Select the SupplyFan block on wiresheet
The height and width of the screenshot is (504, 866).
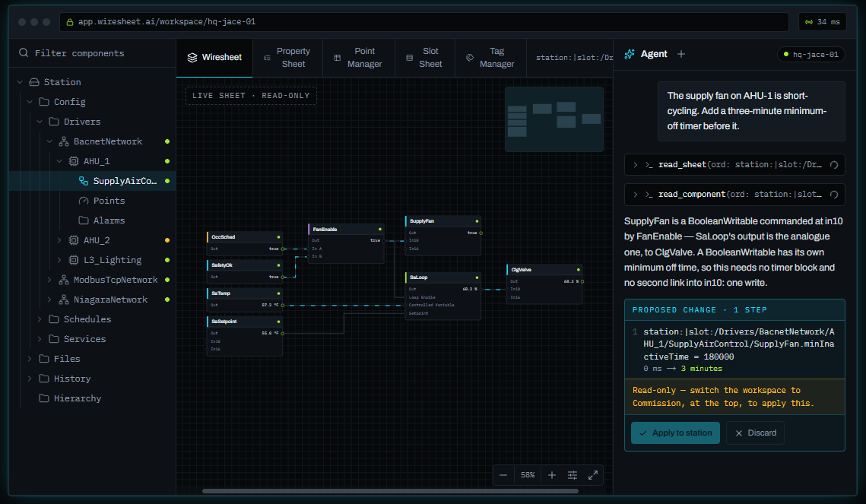tap(443, 236)
